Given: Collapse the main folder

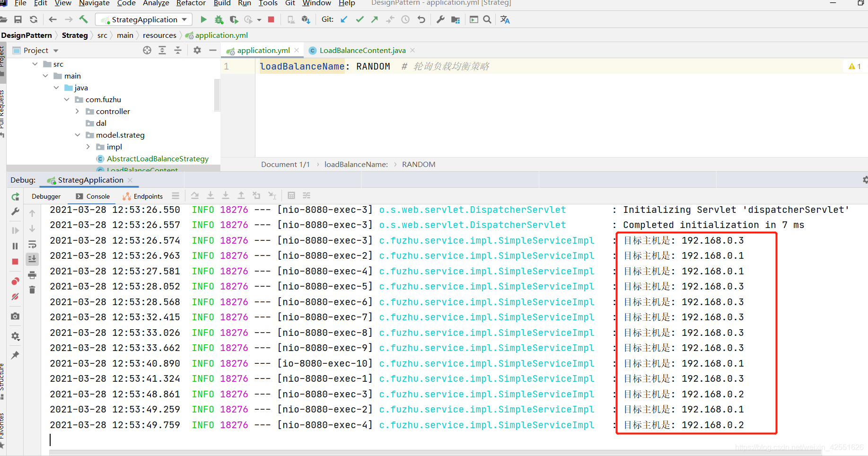Looking at the screenshot, I should (x=45, y=76).
